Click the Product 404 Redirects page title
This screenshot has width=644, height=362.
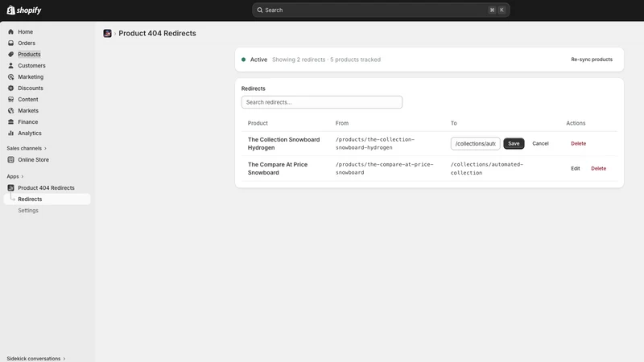(x=157, y=33)
